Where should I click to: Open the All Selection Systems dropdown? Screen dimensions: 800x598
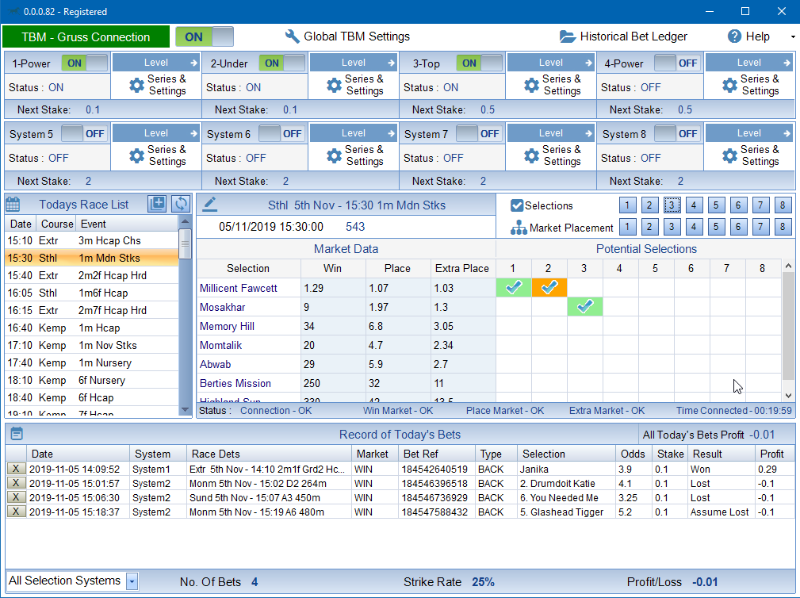click(132, 581)
